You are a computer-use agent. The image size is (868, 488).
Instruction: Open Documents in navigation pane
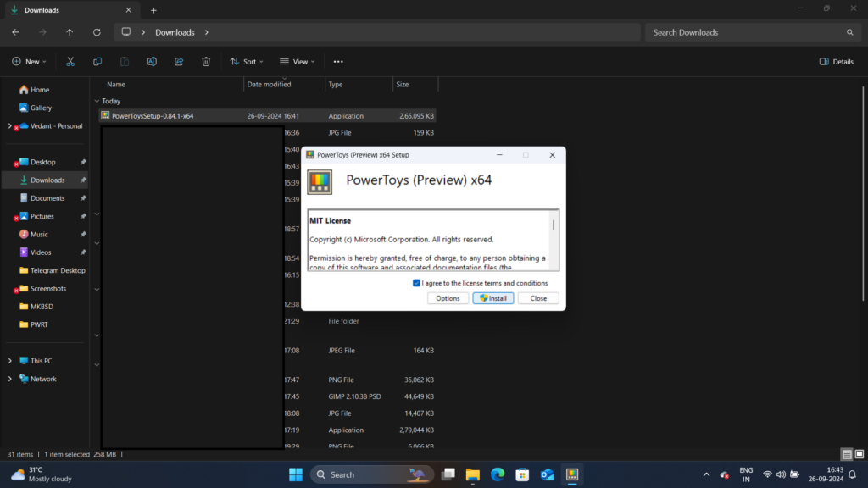point(46,197)
